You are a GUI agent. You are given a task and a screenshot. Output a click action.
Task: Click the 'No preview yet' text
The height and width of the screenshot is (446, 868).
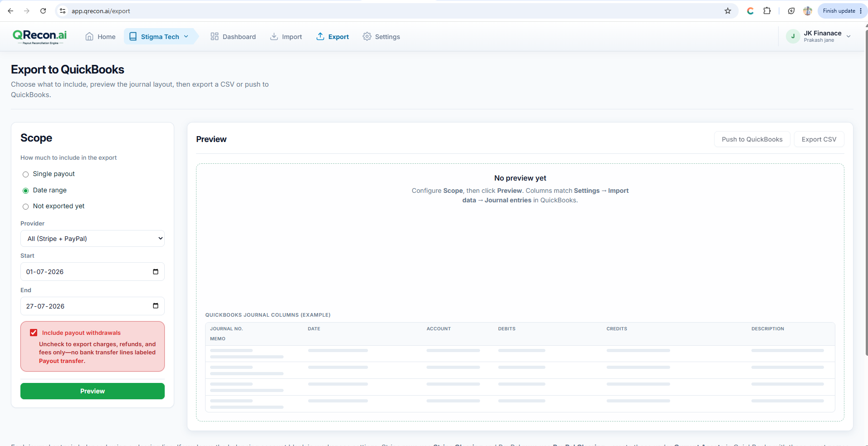point(520,178)
